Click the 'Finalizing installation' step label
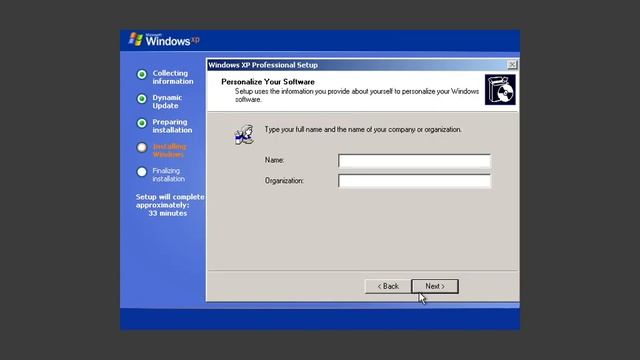 pos(169,175)
